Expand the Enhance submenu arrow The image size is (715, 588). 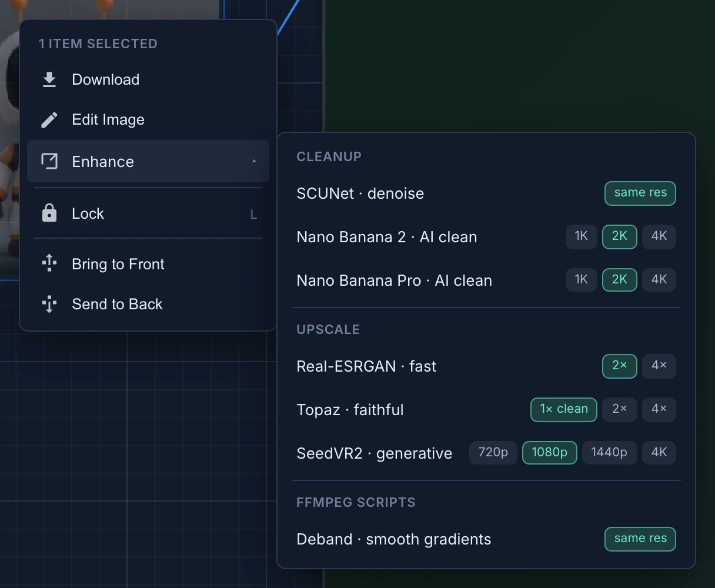click(254, 161)
